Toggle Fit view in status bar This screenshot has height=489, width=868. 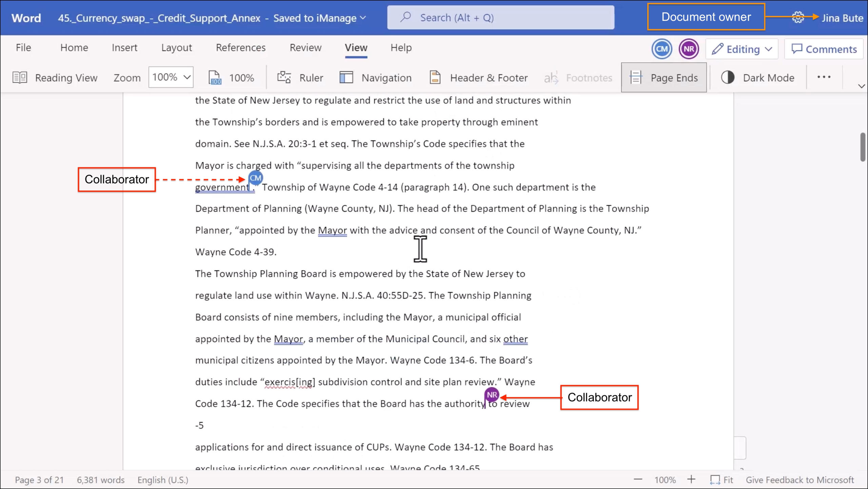pyautogui.click(x=722, y=480)
